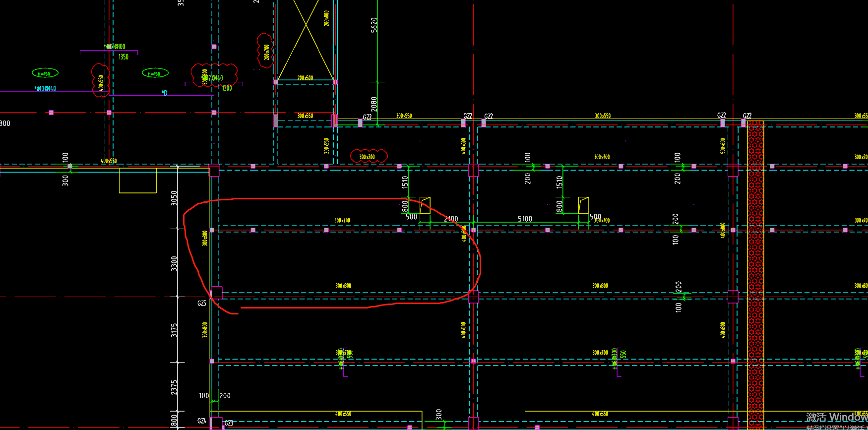Select the red hexagon-hatched wall strip

[755, 275]
